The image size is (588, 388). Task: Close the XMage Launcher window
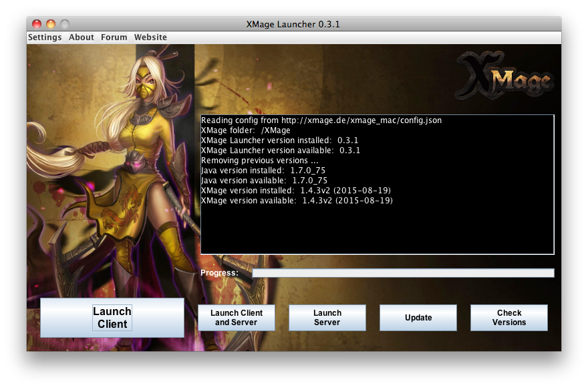pos(37,24)
